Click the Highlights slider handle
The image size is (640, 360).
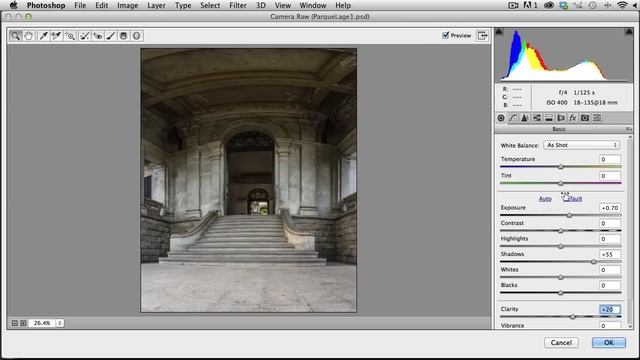(x=561, y=246)
